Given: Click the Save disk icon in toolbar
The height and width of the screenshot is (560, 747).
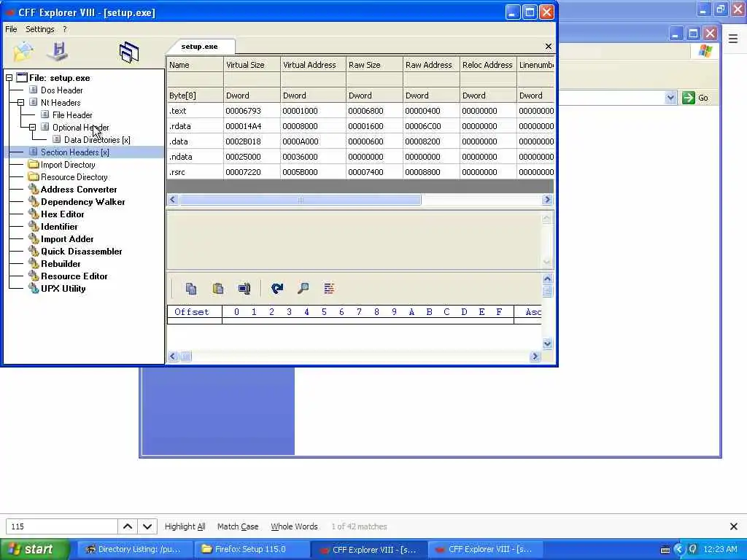Looking at the screenshot, I should (x=58, y=52).
